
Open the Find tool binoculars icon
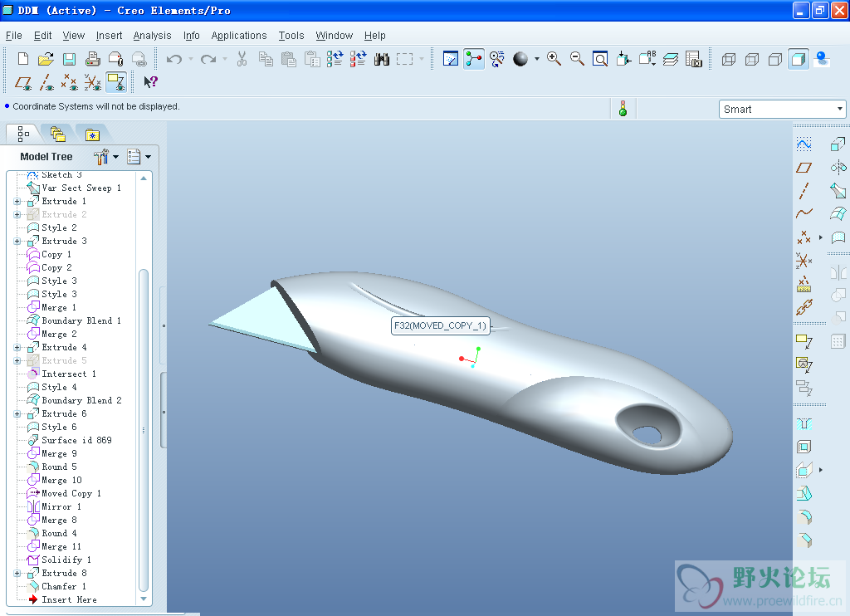click(x=382, y=59)
